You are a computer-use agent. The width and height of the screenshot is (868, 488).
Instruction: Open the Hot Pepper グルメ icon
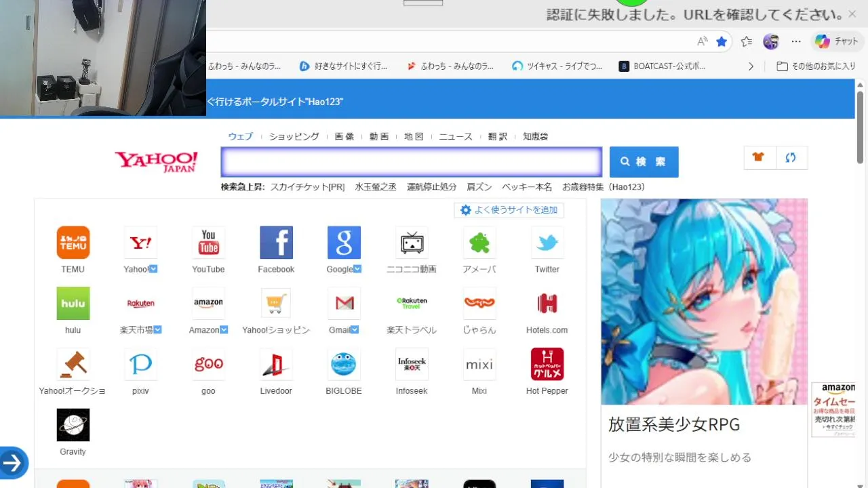[547, 365]
